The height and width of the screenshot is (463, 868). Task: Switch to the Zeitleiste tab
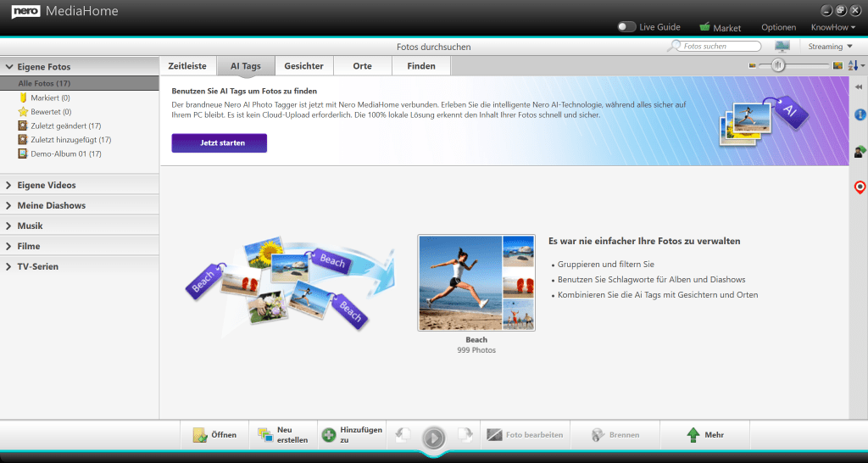coord(187,66)
